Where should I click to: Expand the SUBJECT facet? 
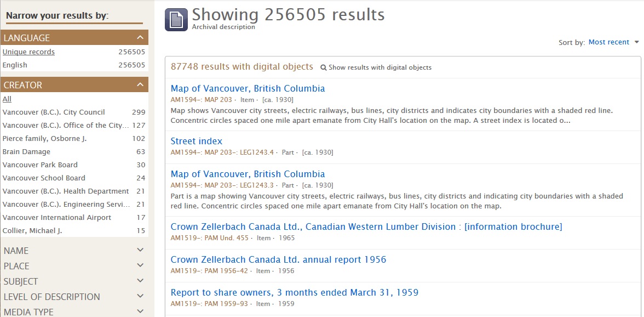pyautogui.click(x=74, y=281)
